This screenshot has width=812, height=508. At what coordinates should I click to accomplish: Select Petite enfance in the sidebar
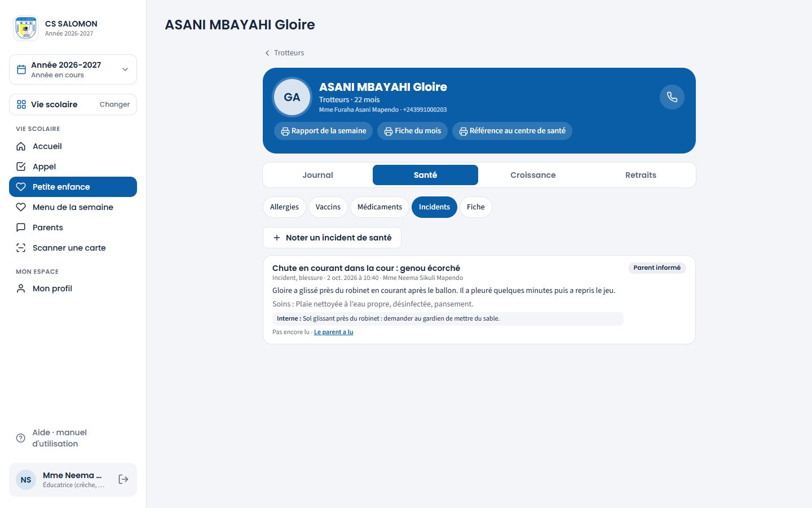pyautogui.click(x=73, y=187)
